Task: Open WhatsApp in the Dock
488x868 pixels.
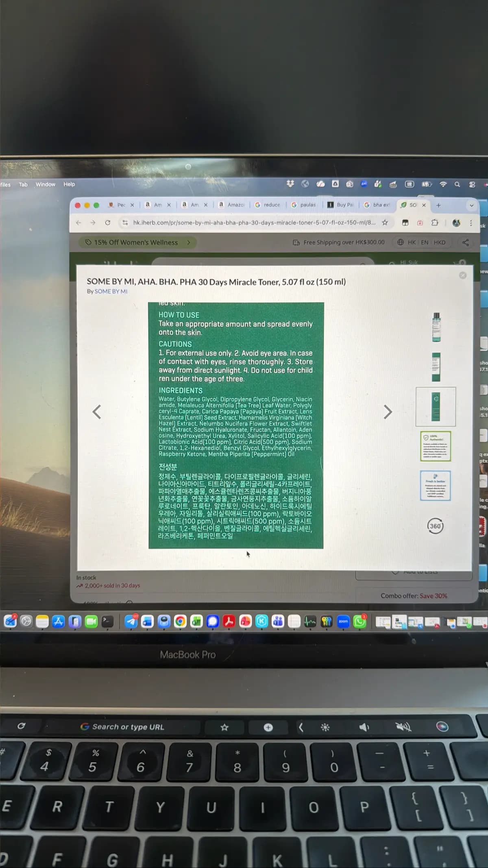Action: (x=359, y=621)
